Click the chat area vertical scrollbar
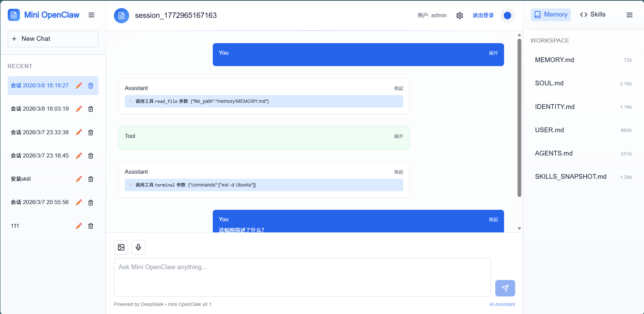This screenshot has height=314, width=644. click(519, 118)
